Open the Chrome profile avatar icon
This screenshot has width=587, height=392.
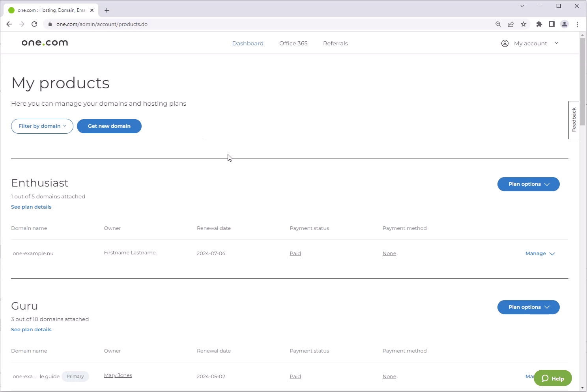tap(565, 24)
